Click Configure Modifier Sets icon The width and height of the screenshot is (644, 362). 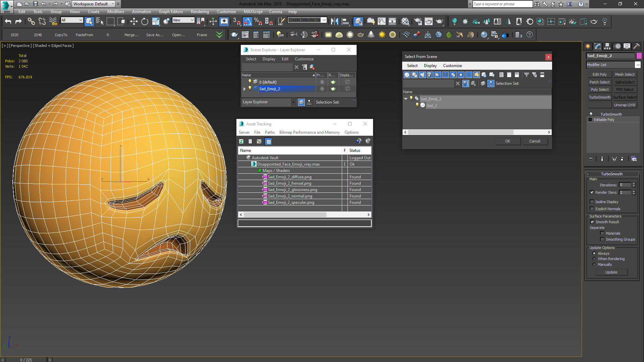tap(634, 159)
